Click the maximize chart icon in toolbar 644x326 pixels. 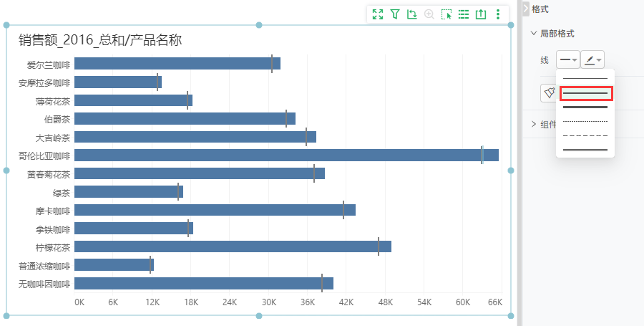(x=377, y=14)
